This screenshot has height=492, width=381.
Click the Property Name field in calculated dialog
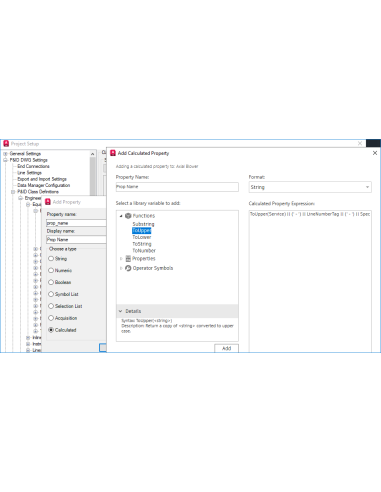(177, 187)
